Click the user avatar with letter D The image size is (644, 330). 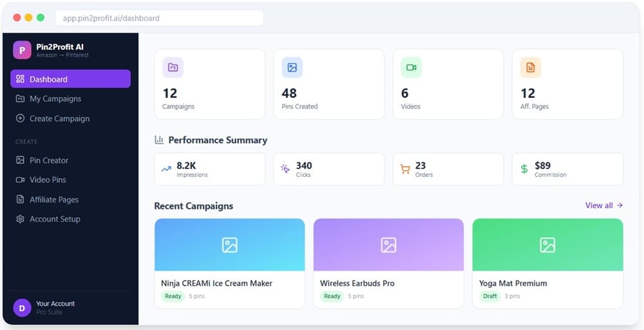(22, 308)
